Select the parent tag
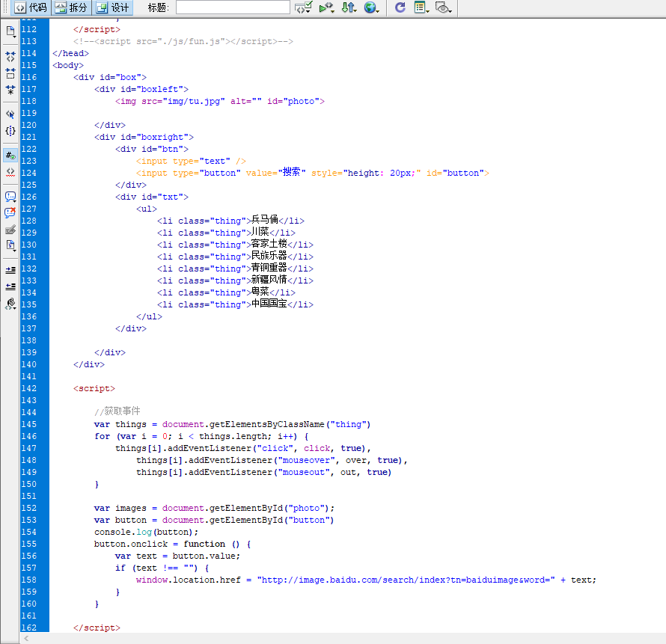Viewport: 666px width, 644px height. click(x=10, y=114)
